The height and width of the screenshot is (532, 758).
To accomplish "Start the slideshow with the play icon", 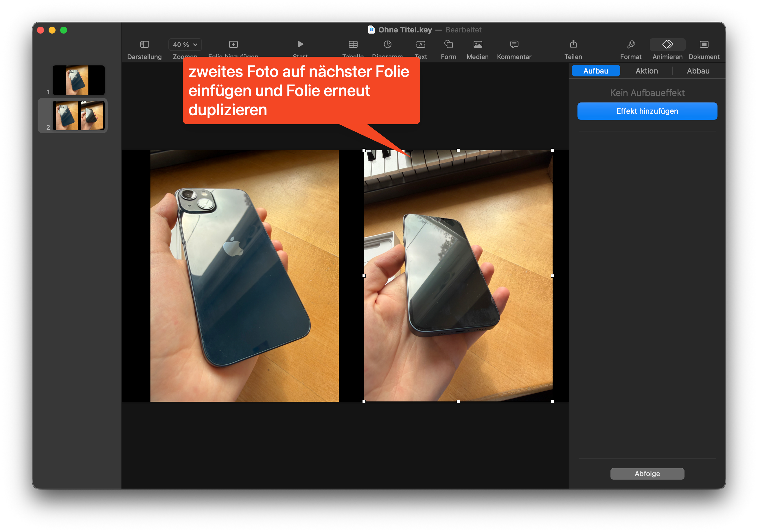I will pyautogui.click(x=300, y=44).
